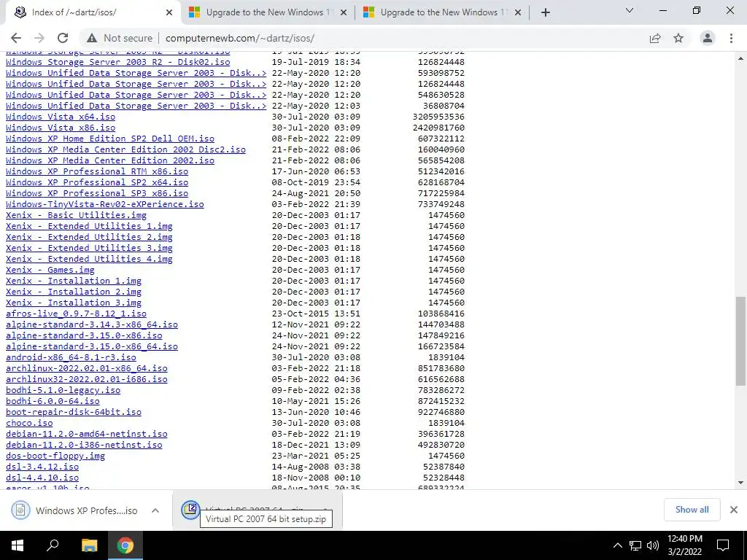Image resolution: width=747 pixels, height=560 pixels.
Task: Download debian-11.2.0-amd64-netinst.iso
Action: tap(87, 435)
